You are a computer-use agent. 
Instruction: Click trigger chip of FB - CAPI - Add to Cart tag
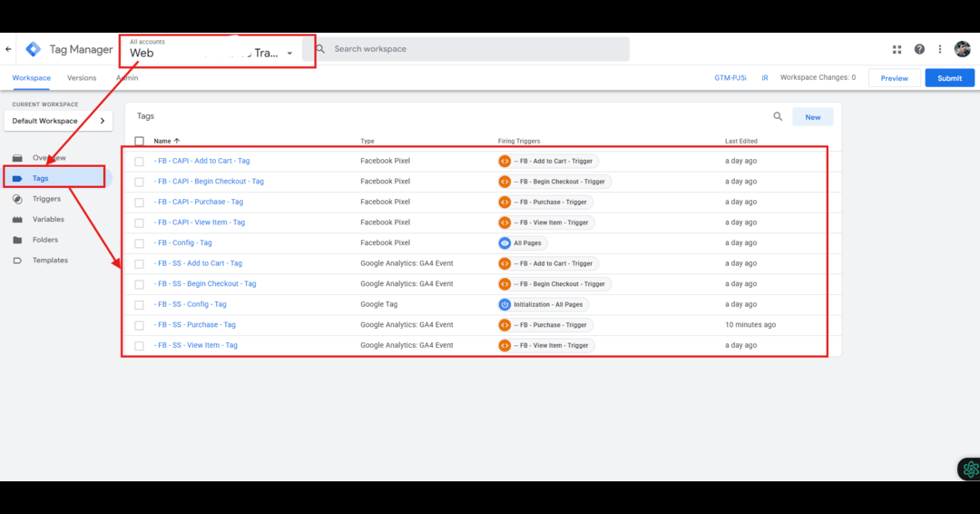click(547, 162)
